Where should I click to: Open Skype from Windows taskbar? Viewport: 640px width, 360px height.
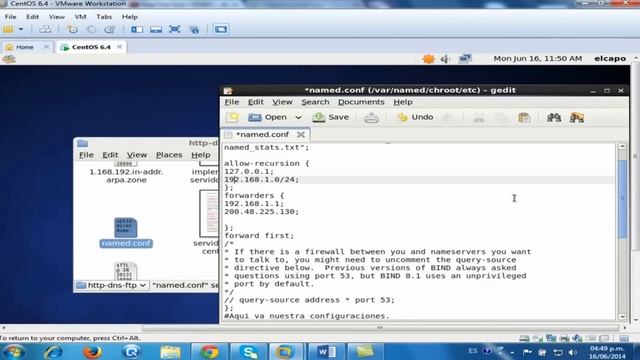[249, 351]
